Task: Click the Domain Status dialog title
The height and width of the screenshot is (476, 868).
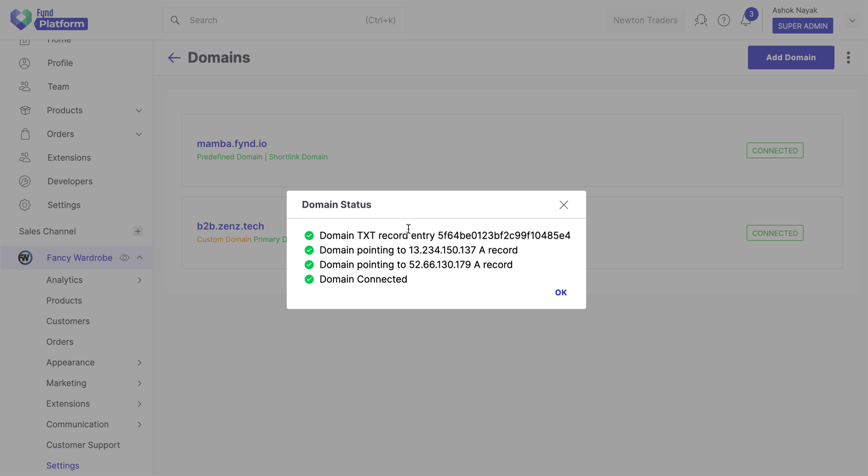Action: click(337, 205)
